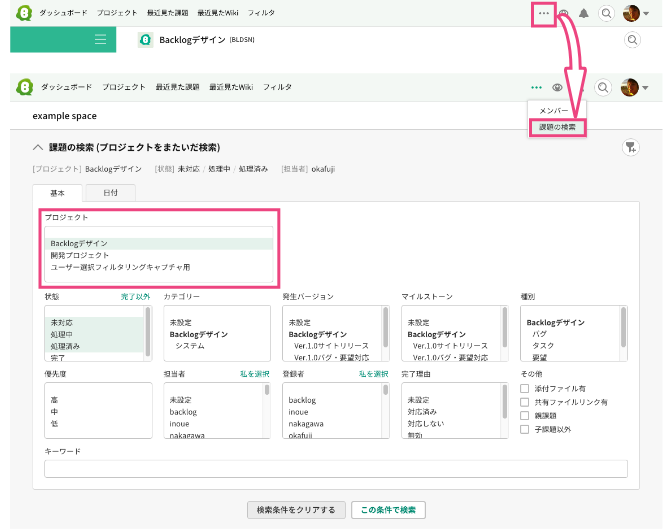Check the 親課題 checkbox

[524, 415]
